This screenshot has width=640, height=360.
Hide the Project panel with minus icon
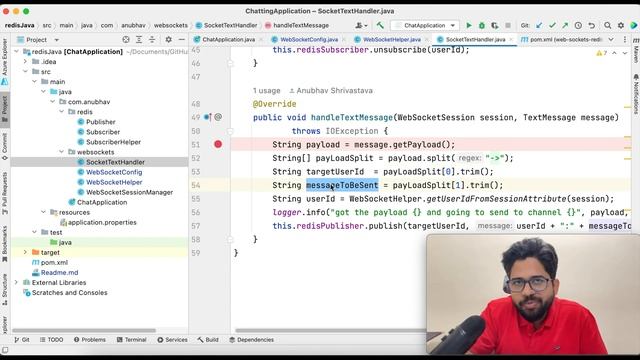point(182,40)
